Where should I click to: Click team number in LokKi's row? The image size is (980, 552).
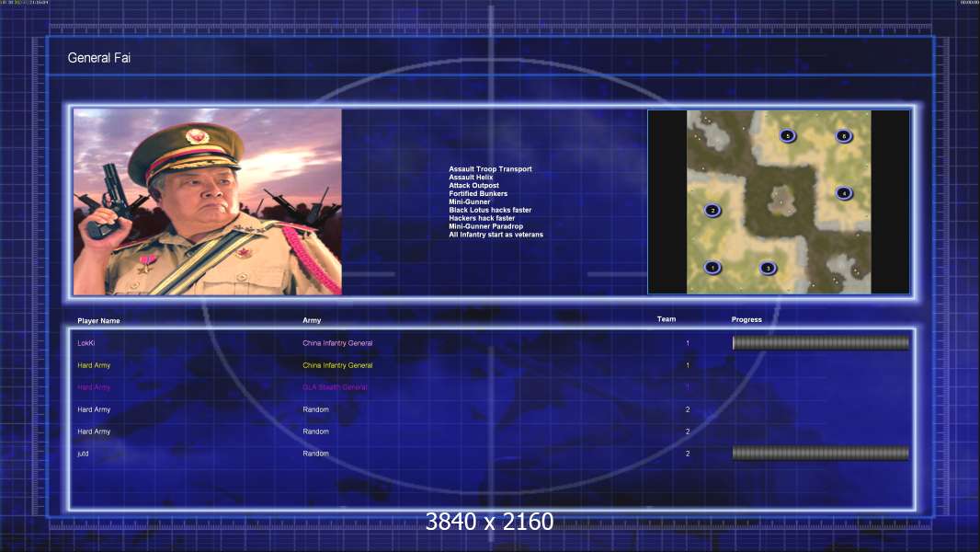tap(688, 343)
